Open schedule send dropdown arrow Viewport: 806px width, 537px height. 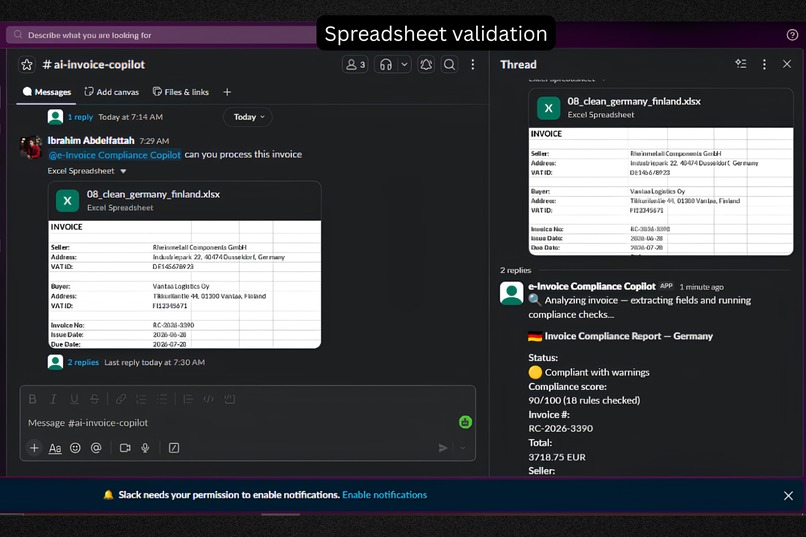pyautogui.click(x=463, y=448)
